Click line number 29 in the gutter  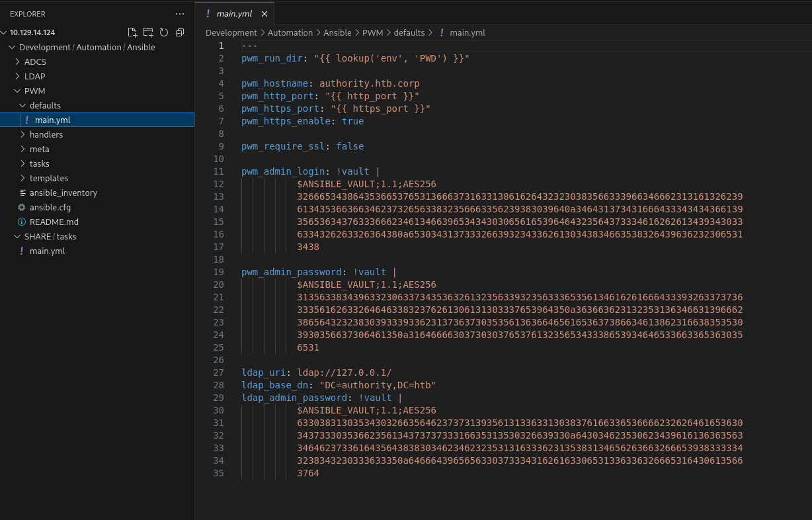(x=219, y=398)
